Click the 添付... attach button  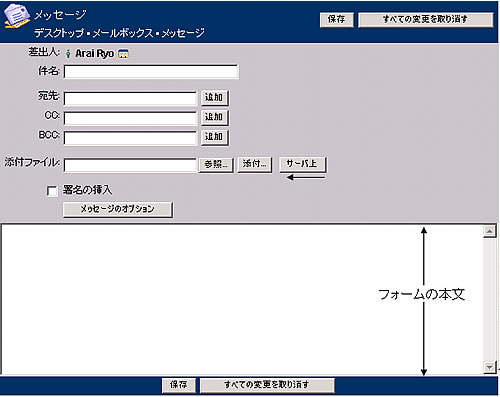255,164
